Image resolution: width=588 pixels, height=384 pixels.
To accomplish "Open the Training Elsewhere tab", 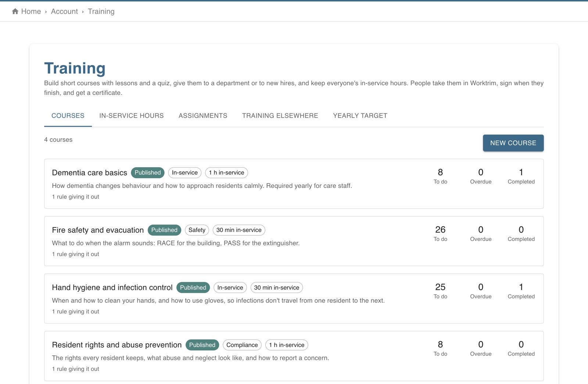I will 280,116.
